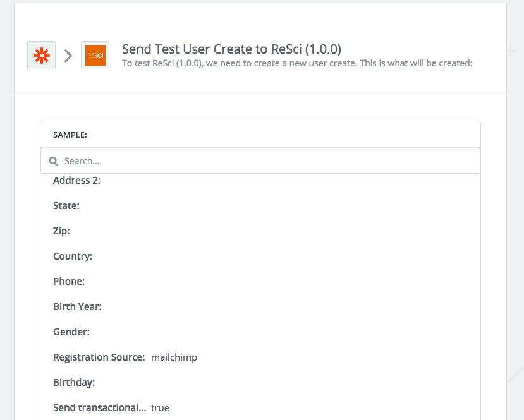Image resolution: width=524 pixels, height=420 pixels.
Task: Click the orange Zapier asterisk icon
Action: click(42, 56)
